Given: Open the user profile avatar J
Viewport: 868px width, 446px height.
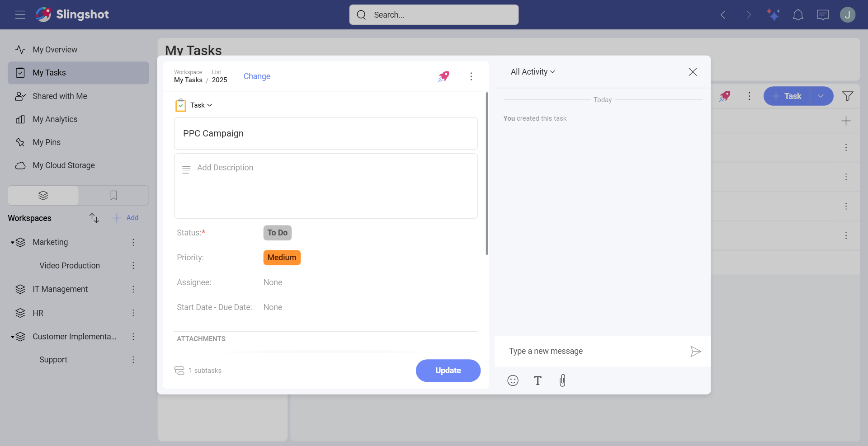Looking at the screenshot, I should [x=848, y=15].
